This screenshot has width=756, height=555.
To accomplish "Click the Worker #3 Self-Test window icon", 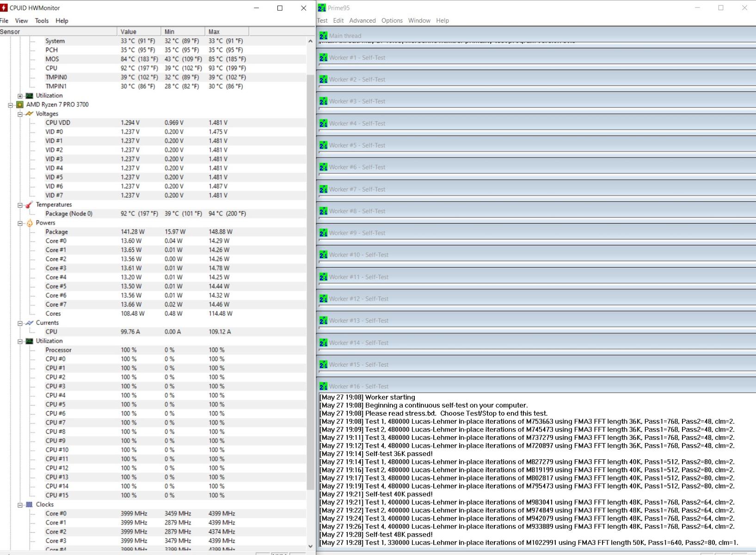I will click(323, 101).
